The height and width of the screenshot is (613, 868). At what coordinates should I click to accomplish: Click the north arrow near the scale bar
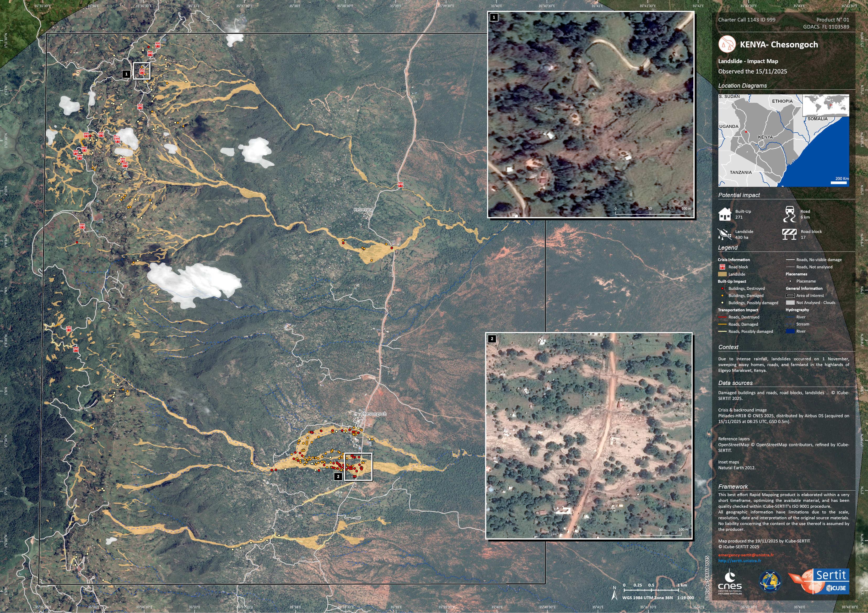tap(614, 595)
